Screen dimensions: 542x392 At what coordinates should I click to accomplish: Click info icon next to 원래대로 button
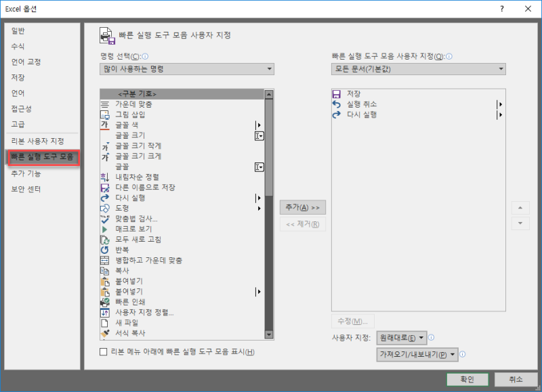coord(431,337)
